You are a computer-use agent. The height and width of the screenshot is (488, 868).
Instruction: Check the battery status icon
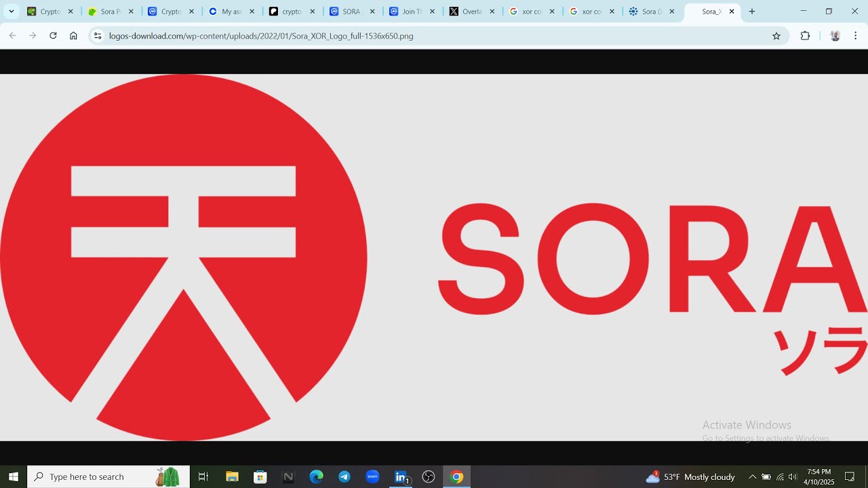point(766,476)
